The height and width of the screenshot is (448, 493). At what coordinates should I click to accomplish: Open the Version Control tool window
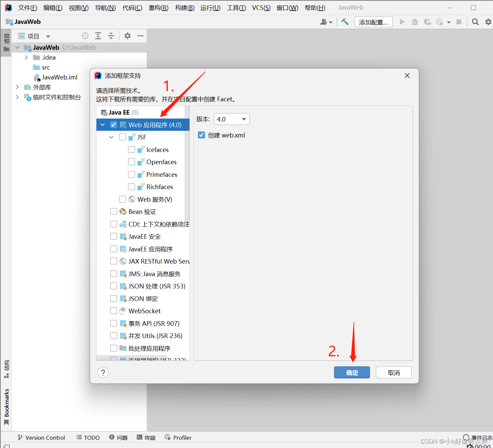coord(41,438)
